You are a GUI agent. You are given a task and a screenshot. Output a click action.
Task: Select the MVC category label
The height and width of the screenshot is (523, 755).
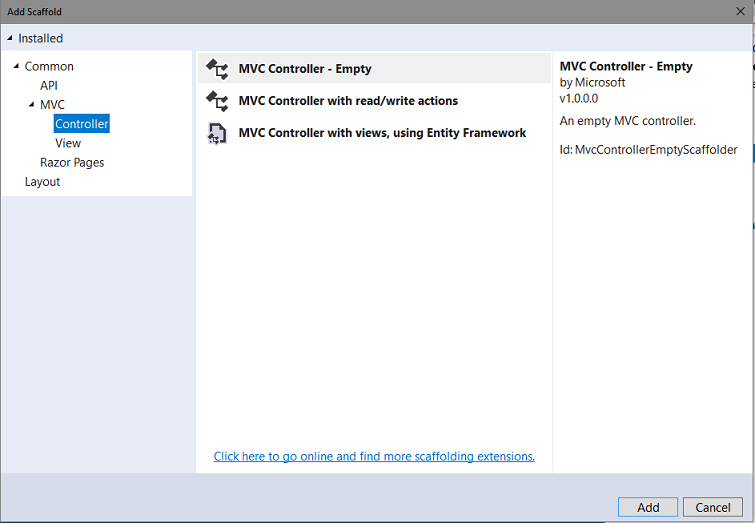point(52,105)
